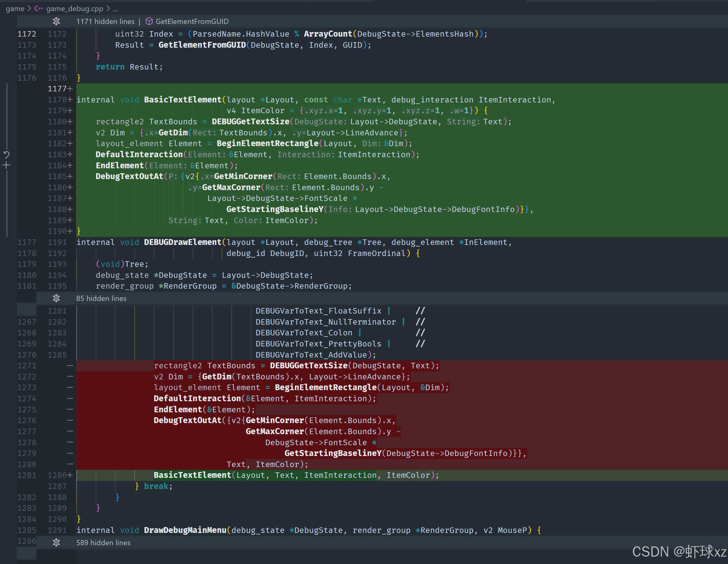Click the DrawDebugMainMenu function name
Image resolution: width=728 pixels, height=564 pixels.
point(185,530)
